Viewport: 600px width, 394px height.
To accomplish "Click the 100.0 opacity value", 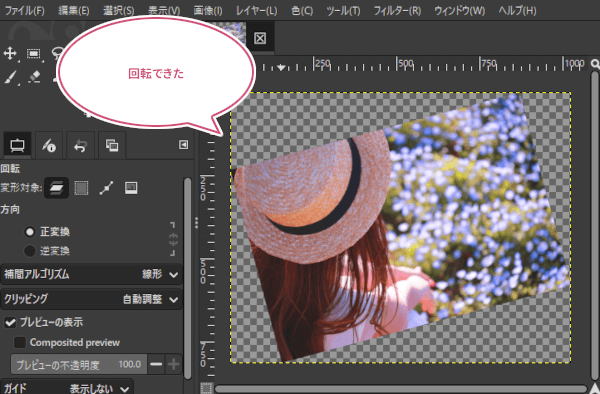I will 129,364.
